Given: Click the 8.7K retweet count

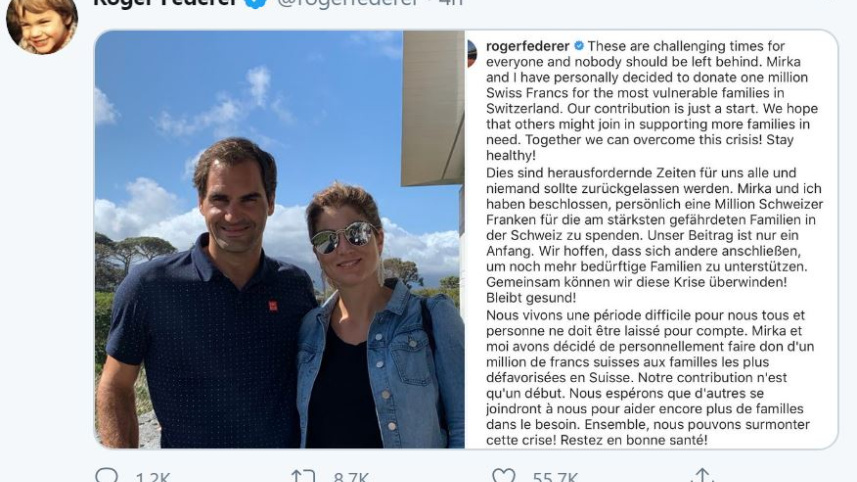Looking at the screenshot, I should 351,477.
